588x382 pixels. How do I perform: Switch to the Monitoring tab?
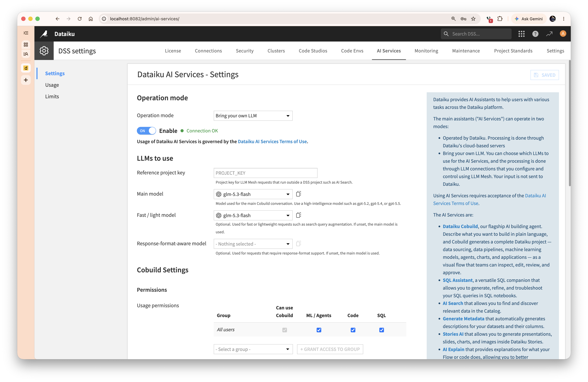tap(426, 51)
